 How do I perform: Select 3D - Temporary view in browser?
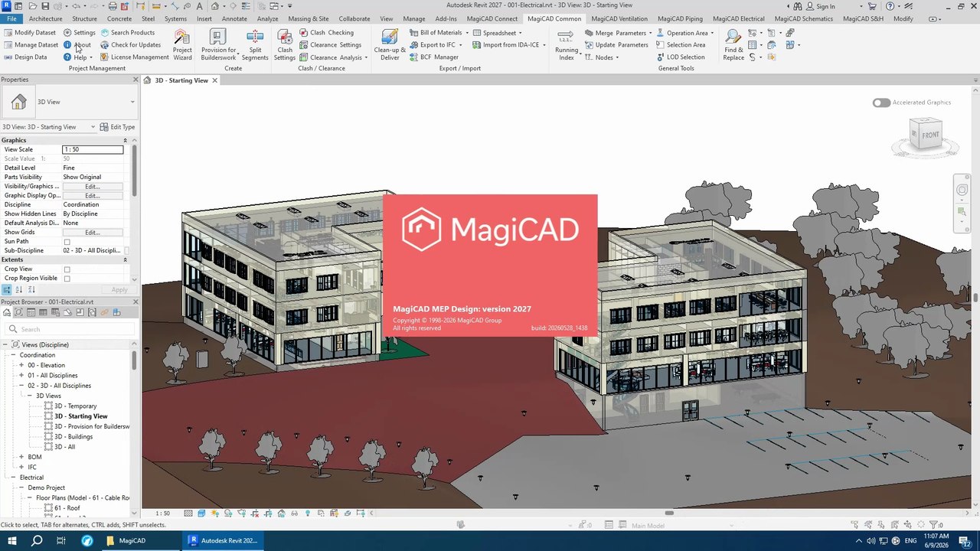(75, 406)
